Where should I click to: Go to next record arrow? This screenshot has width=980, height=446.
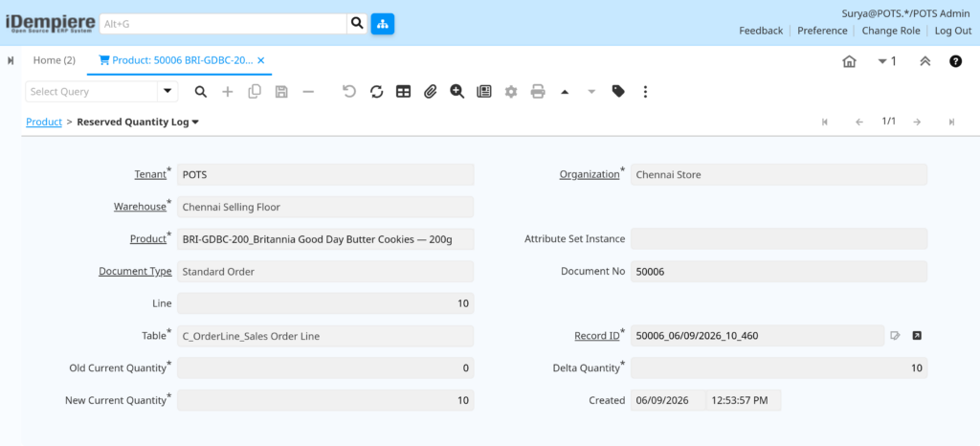pos(917,122)
